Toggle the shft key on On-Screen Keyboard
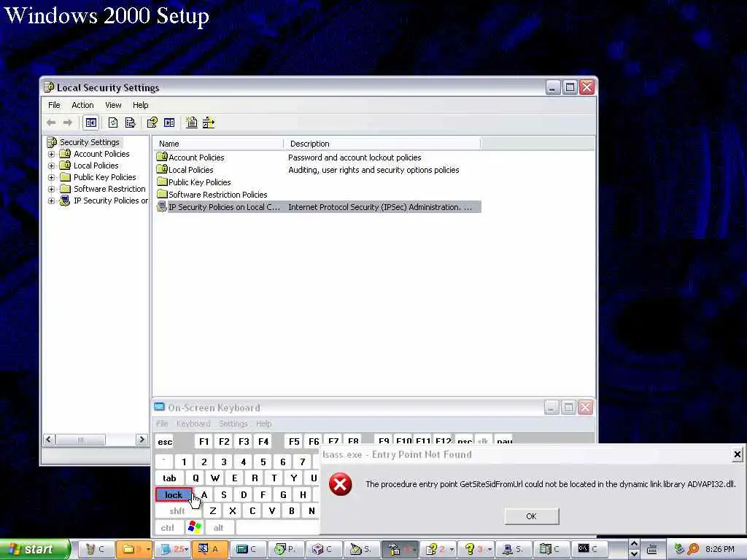 (177, 511)
